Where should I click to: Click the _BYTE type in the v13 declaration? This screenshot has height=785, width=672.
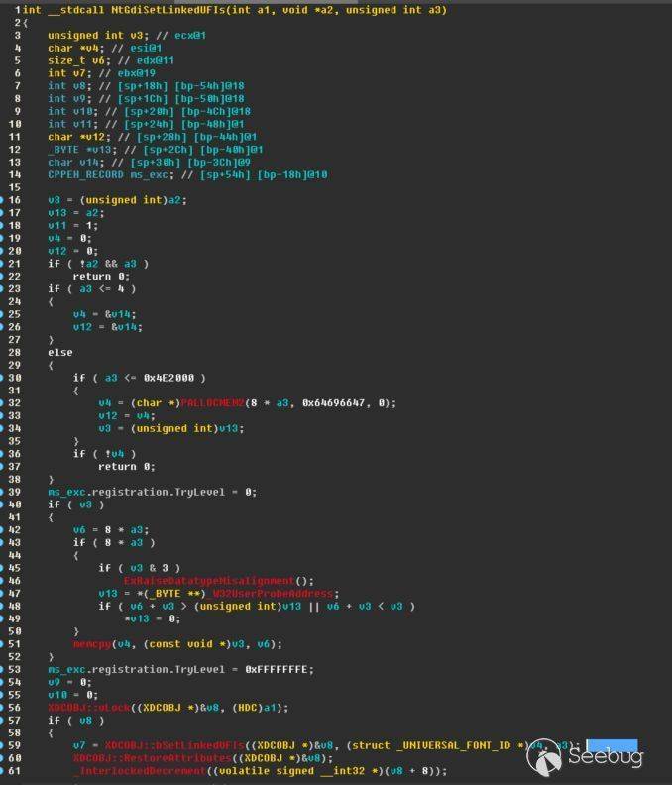63,150
